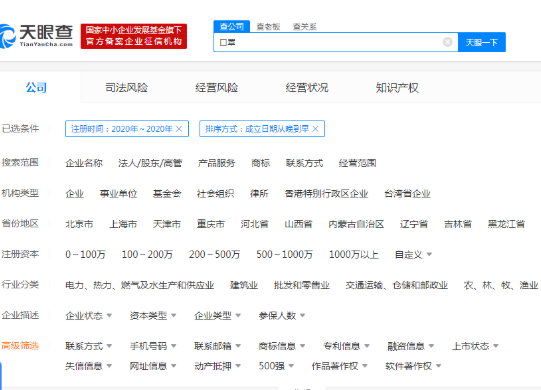Expand the 失信信息 advanced filter
The image size is (541, 390).
pyautogui.click(x=89, y=366)
